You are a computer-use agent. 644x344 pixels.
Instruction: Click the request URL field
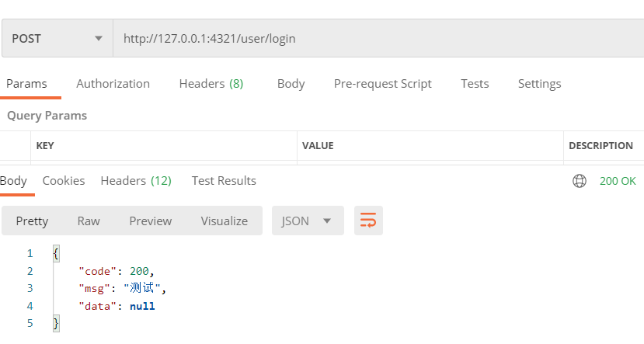[377, 38]
